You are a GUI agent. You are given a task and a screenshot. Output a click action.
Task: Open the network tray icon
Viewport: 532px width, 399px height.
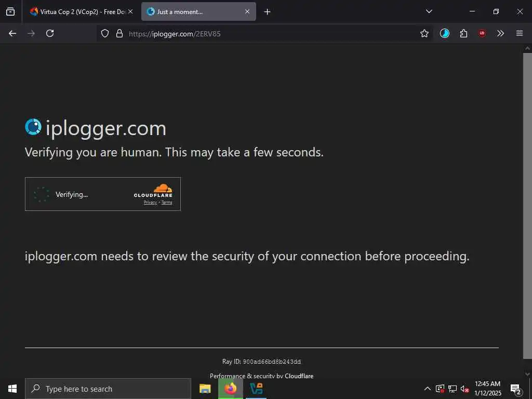[453, 389]
